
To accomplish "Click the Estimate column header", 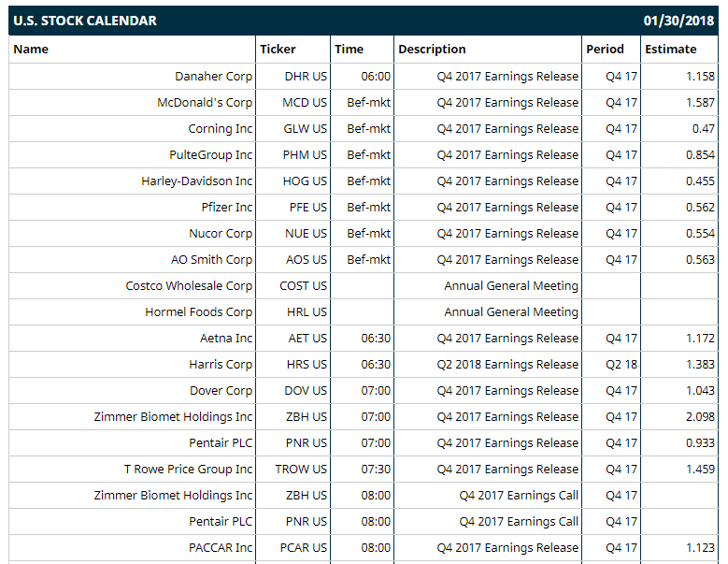I will click(x=670, y=50).
